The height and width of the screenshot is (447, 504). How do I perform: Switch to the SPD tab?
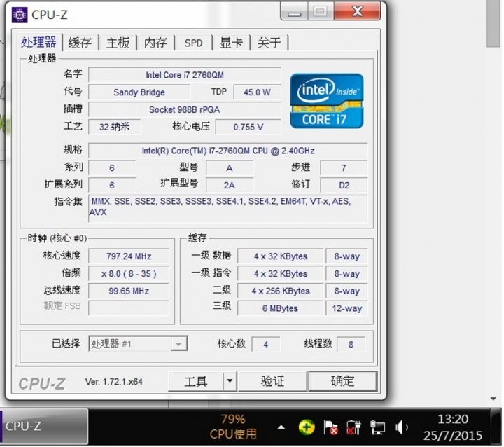click(193, 43)
